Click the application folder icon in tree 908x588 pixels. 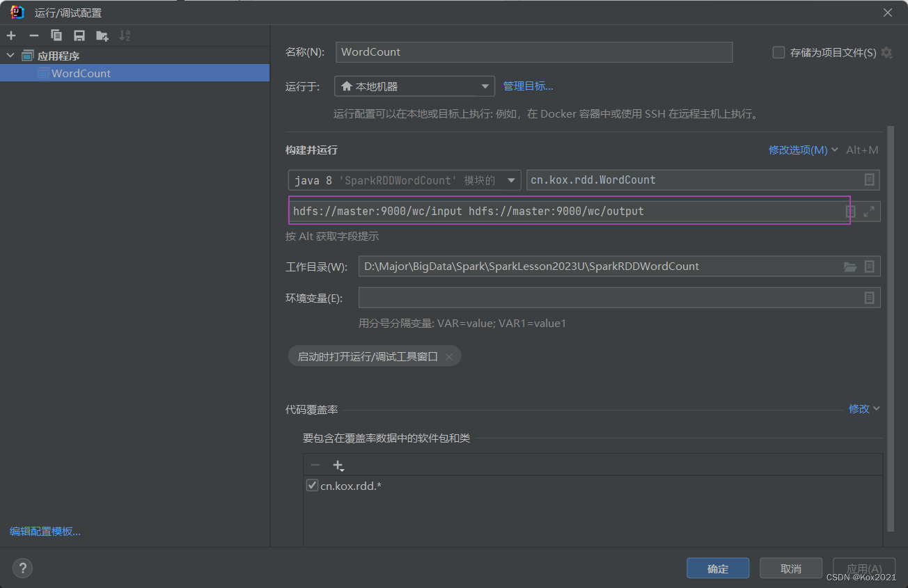pyautogui.click(x=28, y=56)
